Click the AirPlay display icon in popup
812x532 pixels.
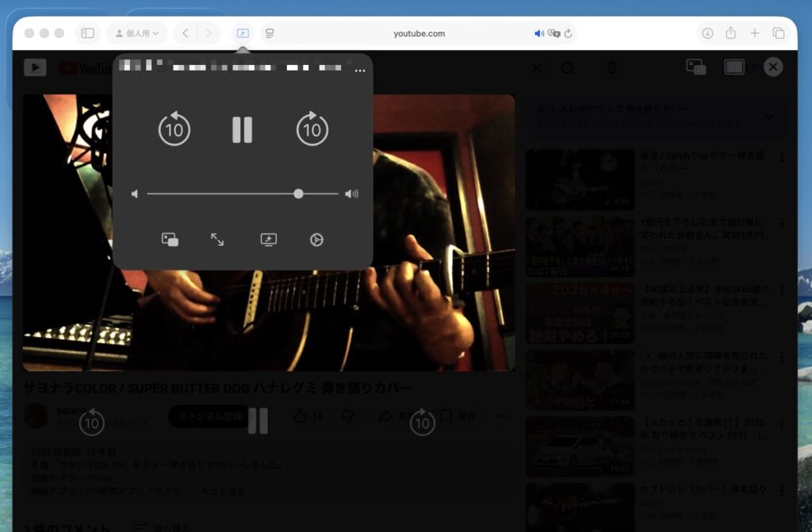(268, 239)
